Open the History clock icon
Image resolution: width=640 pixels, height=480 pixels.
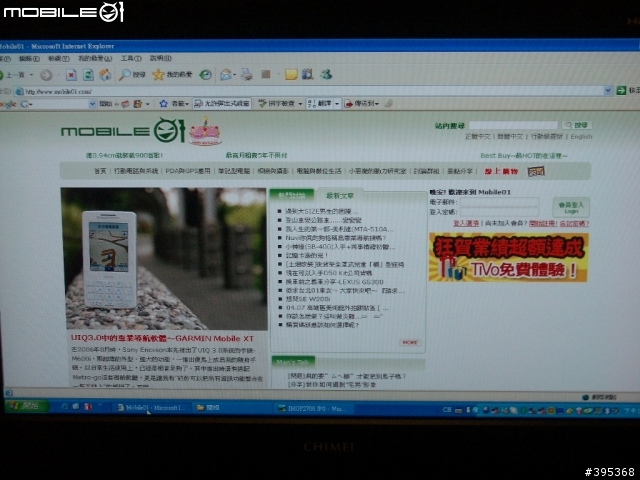(205, 74)
